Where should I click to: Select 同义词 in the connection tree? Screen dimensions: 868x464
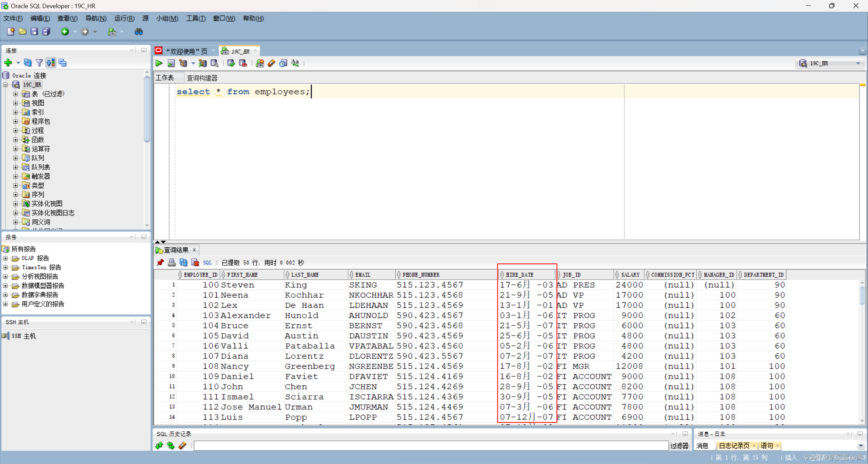click(x=41, y=222)
